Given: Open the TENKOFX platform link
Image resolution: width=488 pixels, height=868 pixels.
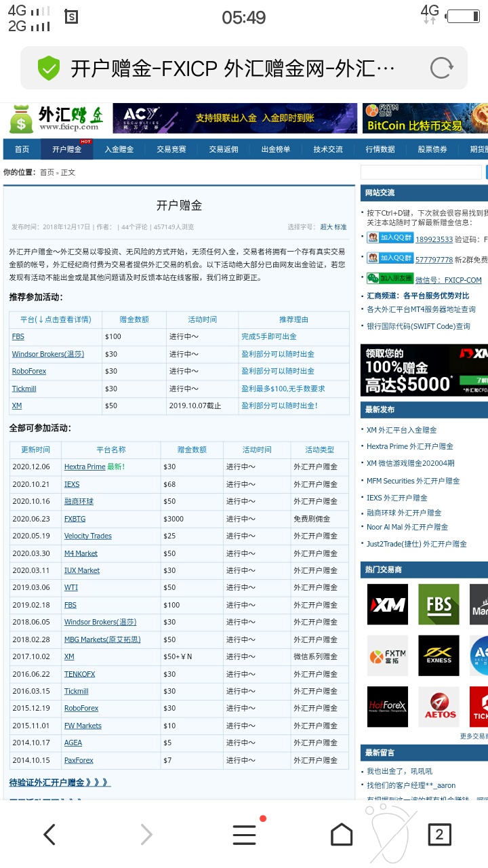Looking at the screenshot, I should [79, 674].
